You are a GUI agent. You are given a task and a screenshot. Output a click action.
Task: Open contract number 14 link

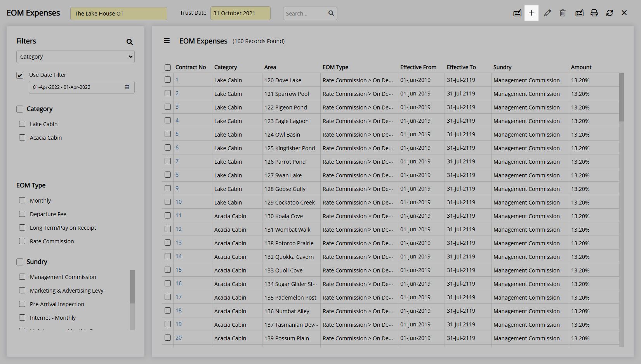179,256
